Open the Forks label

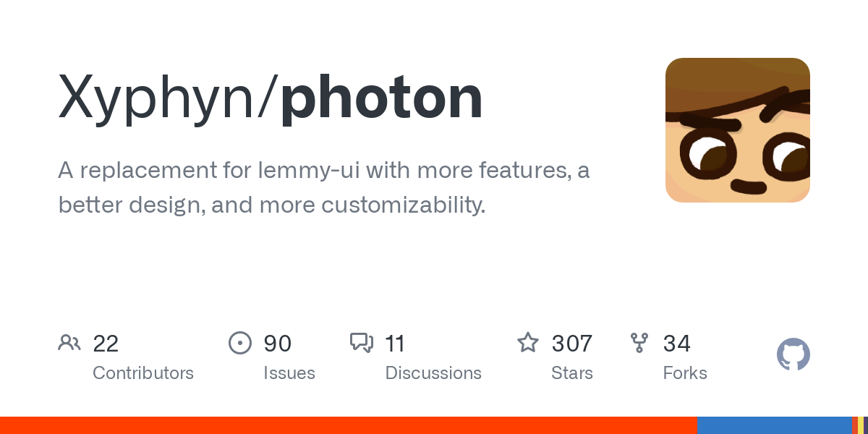coord(685,373)
